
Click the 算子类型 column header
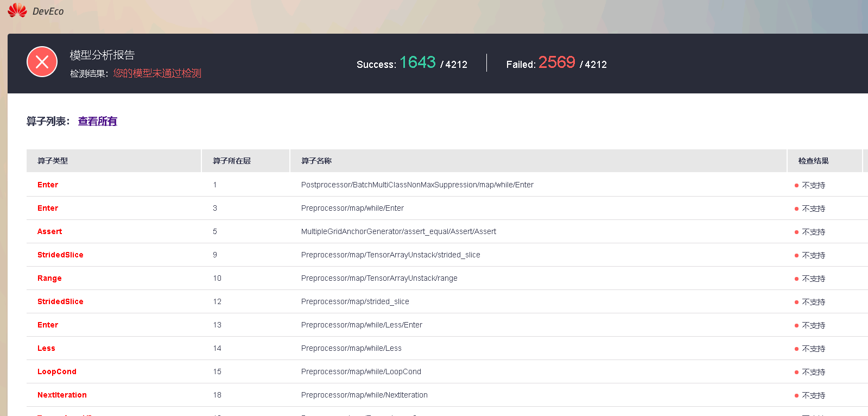pyautogui.click(x=53, y=161)
